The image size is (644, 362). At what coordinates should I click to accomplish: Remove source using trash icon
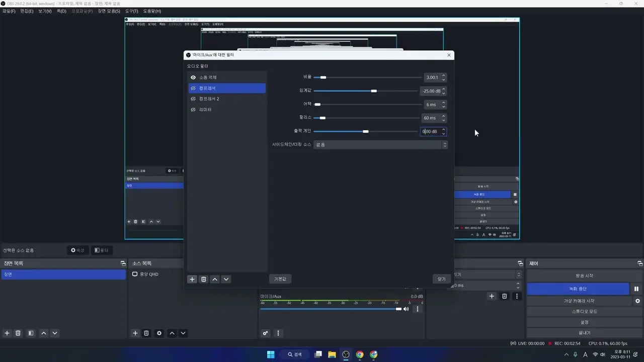(x=146, y=333)
